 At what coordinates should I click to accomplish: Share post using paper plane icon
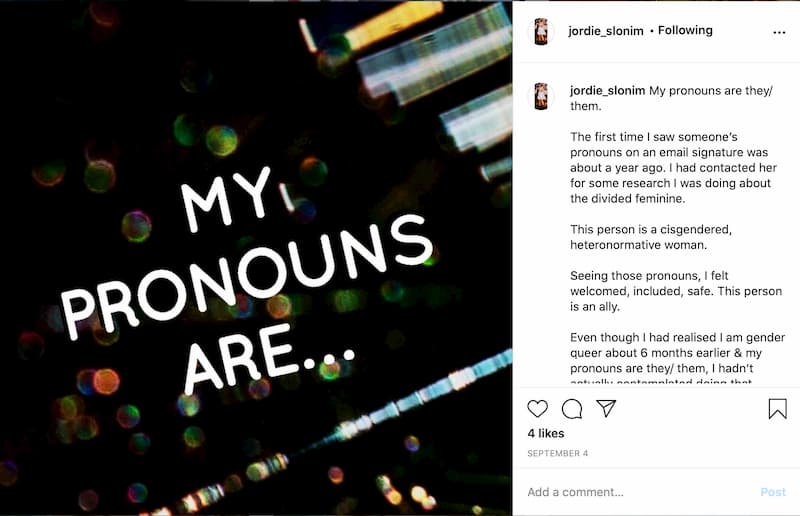(606, 408)
